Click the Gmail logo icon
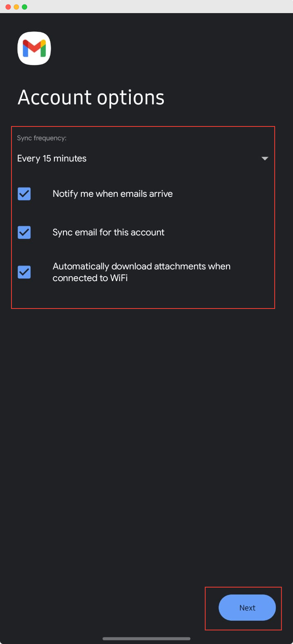Screen dimensions: 293x644 (34, 48)
